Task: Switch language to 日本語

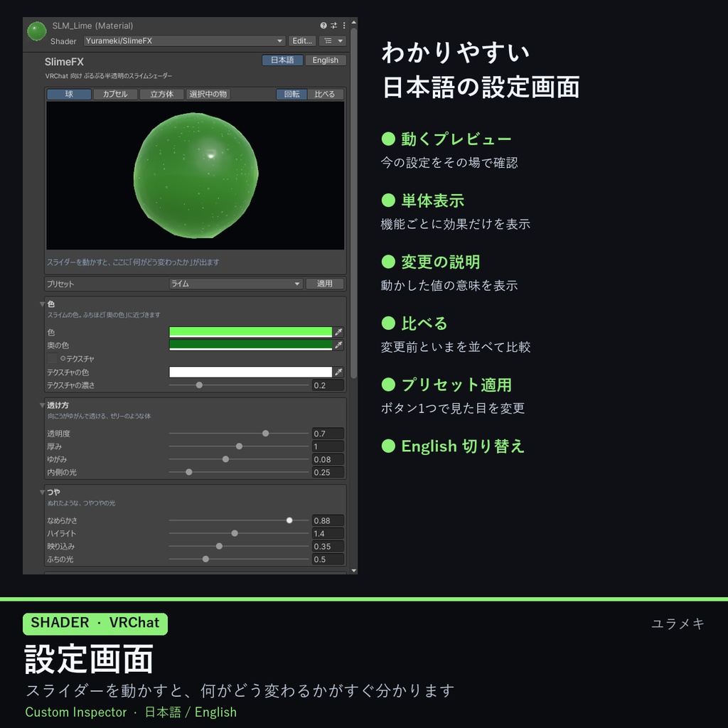Action: pyautogui.click(x=282, y=60)
